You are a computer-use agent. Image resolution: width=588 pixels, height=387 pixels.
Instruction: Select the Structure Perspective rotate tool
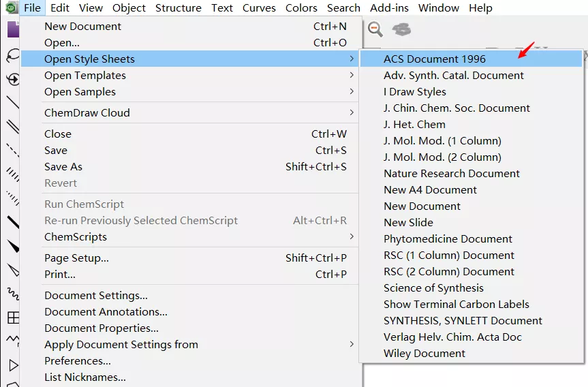tap(13, 79)
